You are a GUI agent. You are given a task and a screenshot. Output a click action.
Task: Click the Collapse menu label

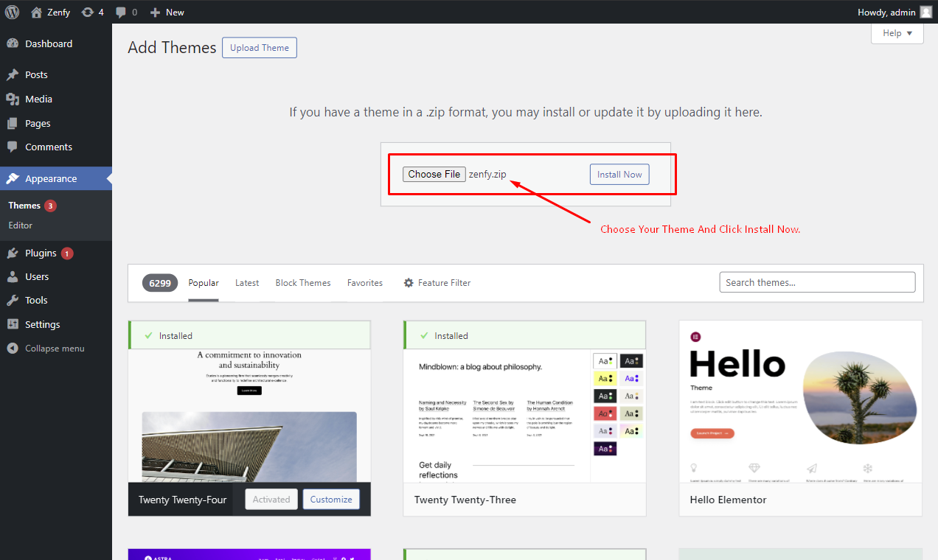pos(55,349)
